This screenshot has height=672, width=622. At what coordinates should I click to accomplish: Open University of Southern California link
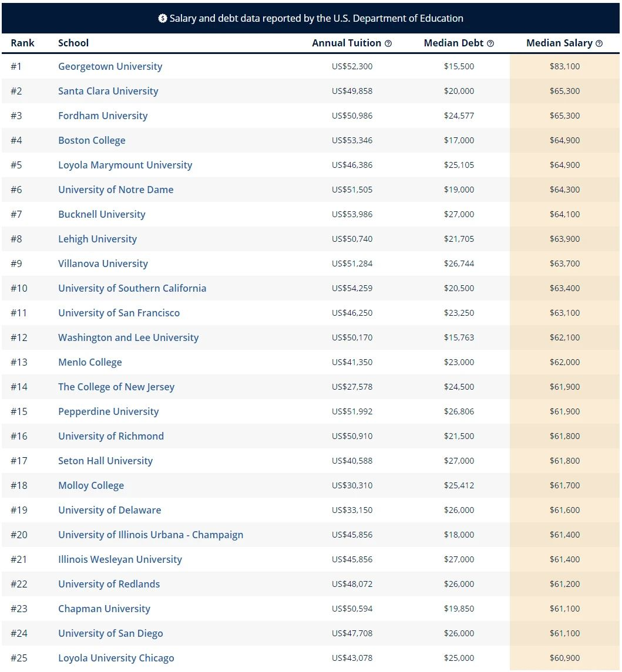click(x=132, y=288)
